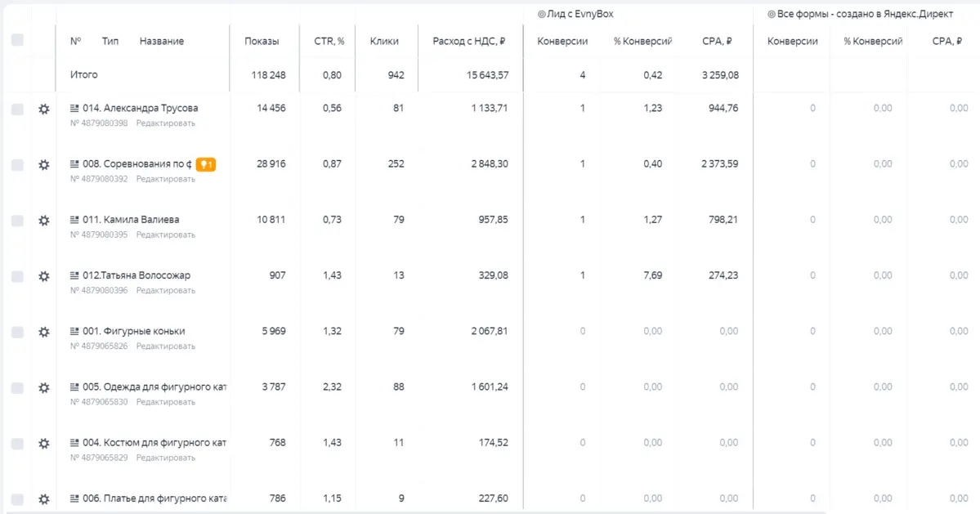Click the orange warning badge on campaign 008

(206, 164)
